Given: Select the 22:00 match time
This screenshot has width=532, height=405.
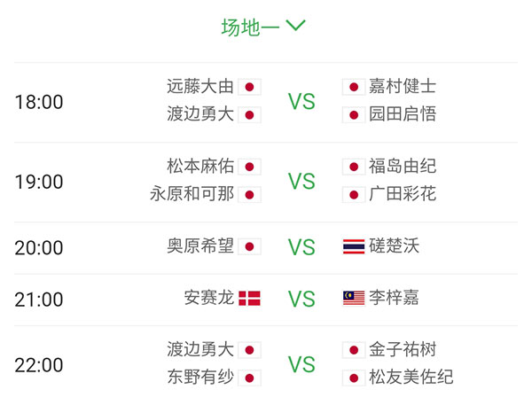Looking at the screenshot, I should [39, 365].
